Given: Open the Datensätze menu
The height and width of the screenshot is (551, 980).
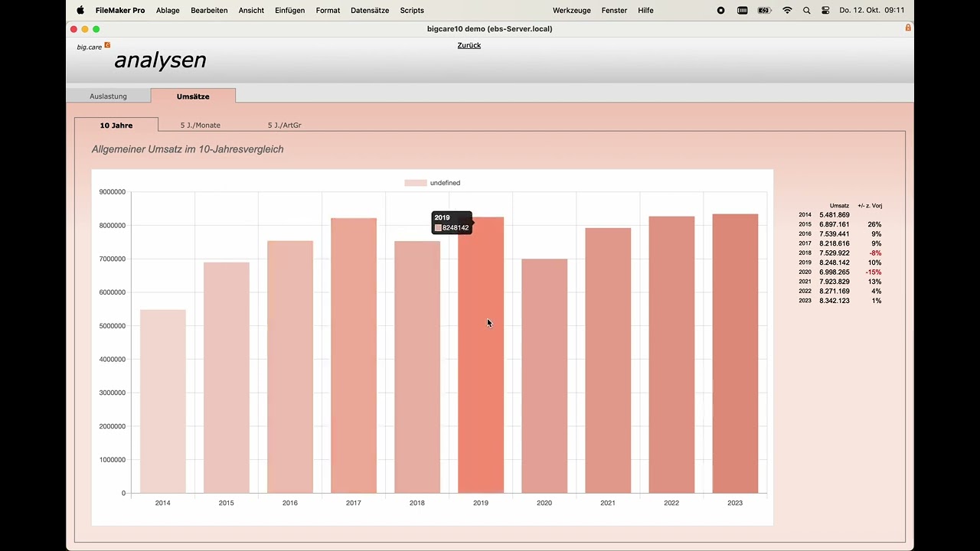Looking at the screenshot, I should pos(370,10).
